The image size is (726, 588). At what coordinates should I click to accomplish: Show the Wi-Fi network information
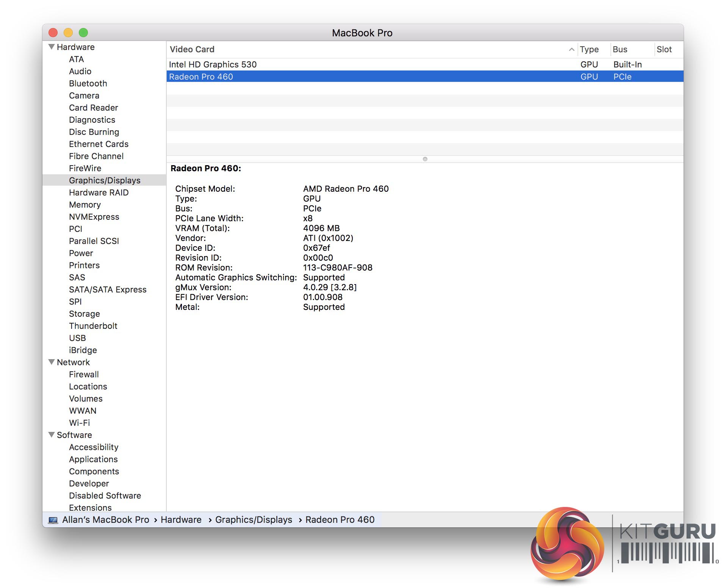pyautogui.click(x=79, y=423)
